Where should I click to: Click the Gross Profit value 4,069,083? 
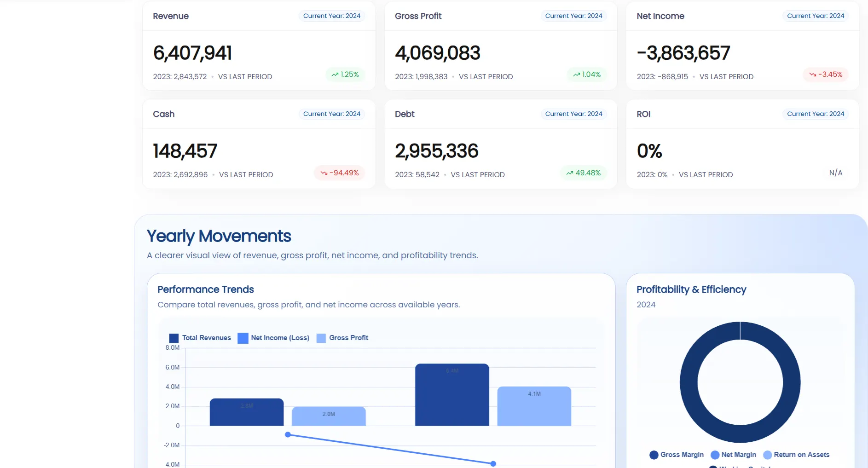438,53
